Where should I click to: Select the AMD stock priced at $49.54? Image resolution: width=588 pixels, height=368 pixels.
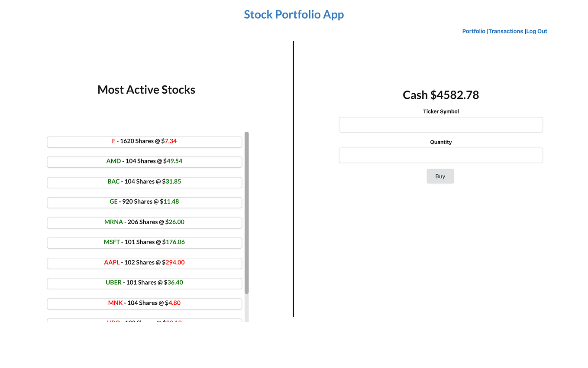(x=144, y=161)
